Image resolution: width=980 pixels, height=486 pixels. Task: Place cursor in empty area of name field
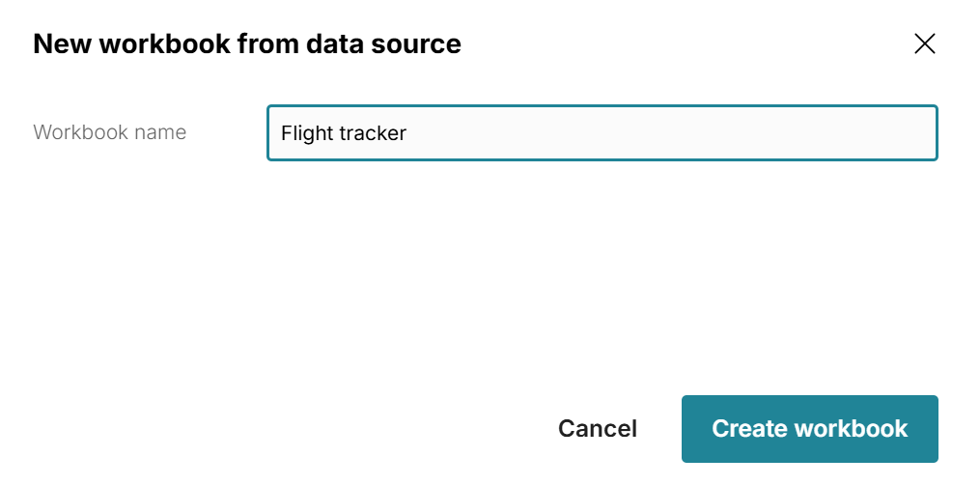click(x=676, y=132)
